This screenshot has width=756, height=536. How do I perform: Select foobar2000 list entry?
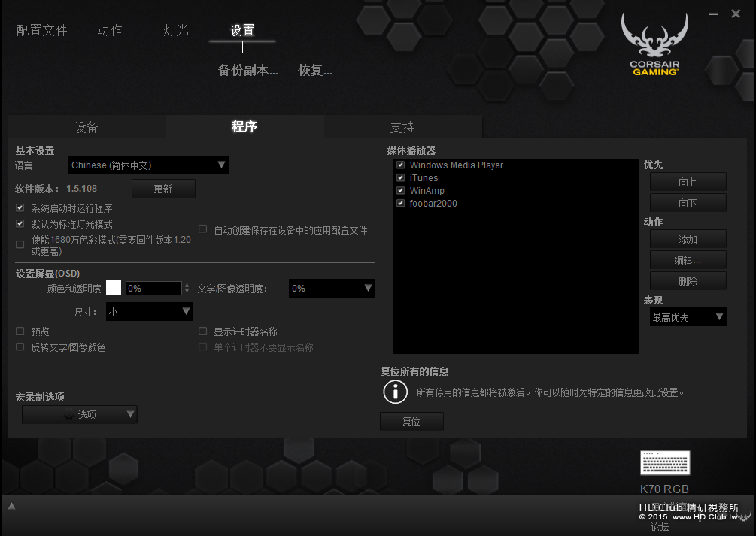point(433,204)
